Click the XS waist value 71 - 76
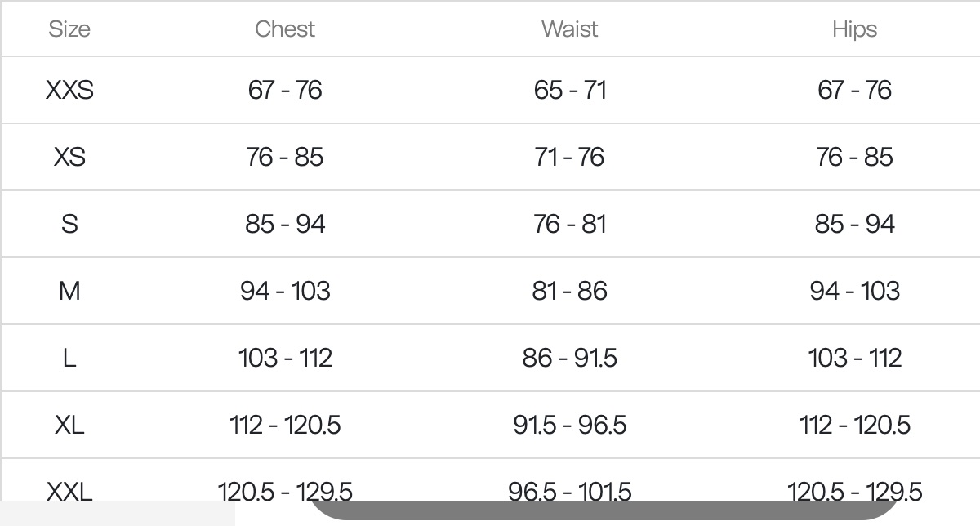Viewport: 980px width, 526px height. (x=570, y=157)
